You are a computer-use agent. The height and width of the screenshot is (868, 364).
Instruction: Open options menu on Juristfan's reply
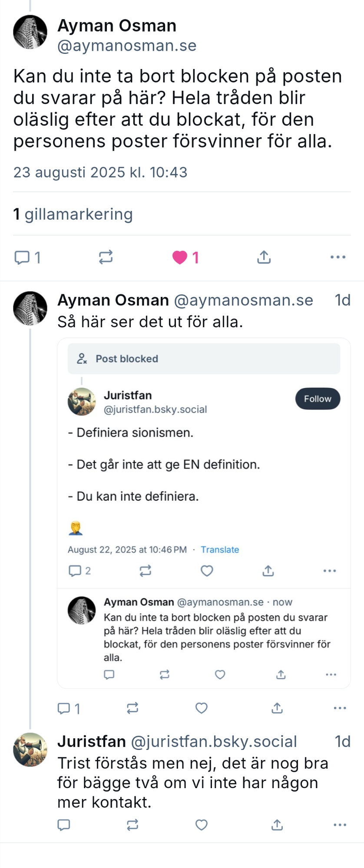340,825
